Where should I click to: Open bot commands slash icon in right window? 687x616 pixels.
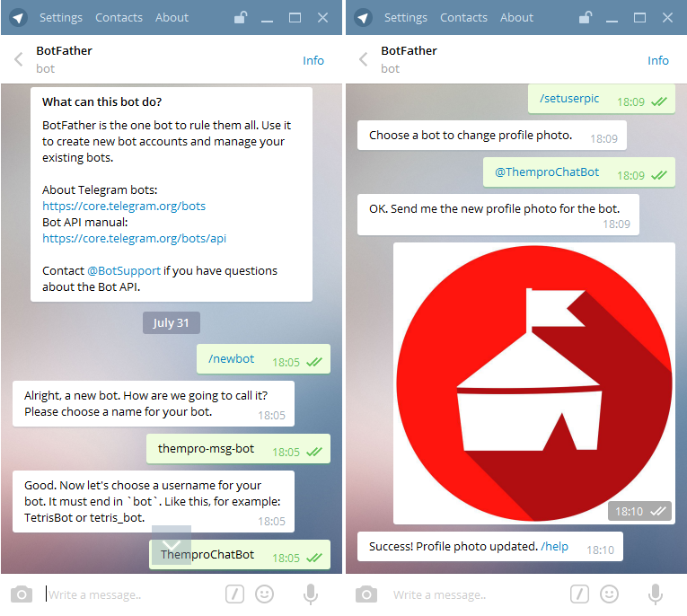click(x=579, y=594)
